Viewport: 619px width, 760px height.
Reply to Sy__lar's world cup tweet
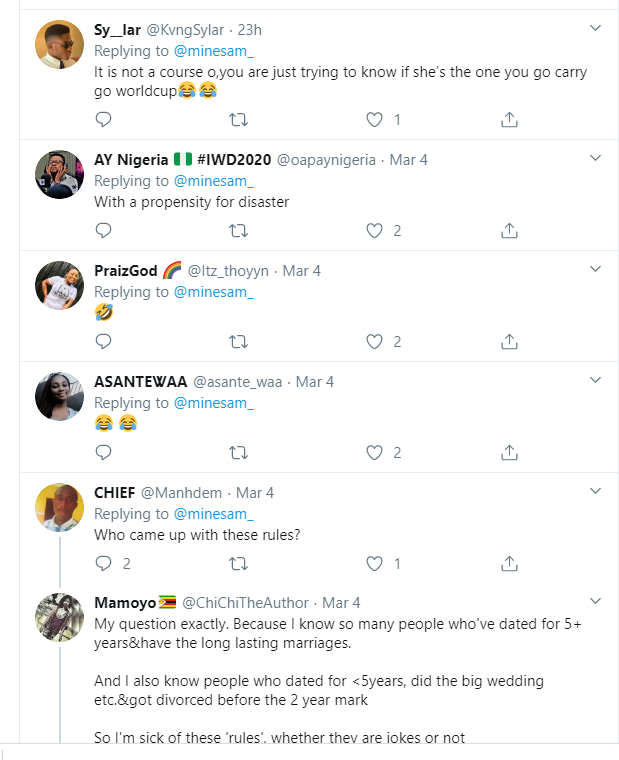[x=103, y=120]
